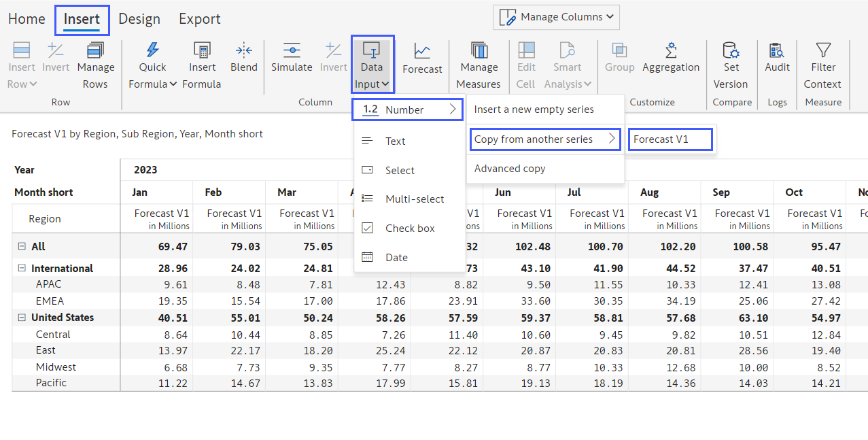
Task: Collapse the International region group
Action: 22,269
